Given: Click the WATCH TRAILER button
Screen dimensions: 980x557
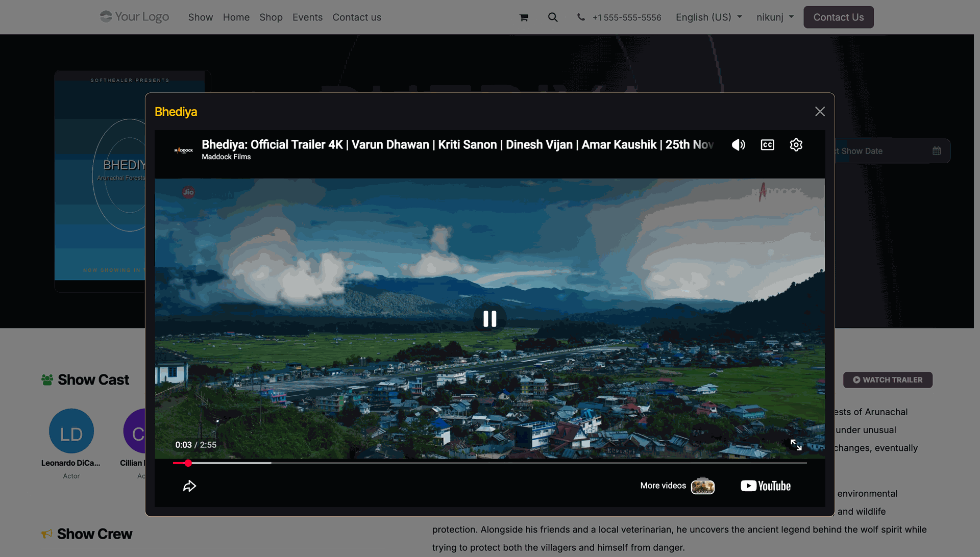Looking at the screenshot, I should click(888, 380).
